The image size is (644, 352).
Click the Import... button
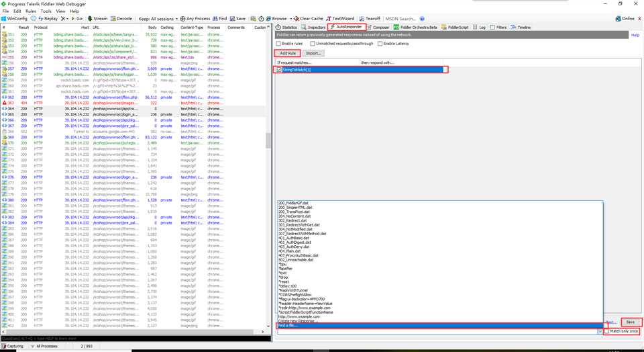pos(313,54)
